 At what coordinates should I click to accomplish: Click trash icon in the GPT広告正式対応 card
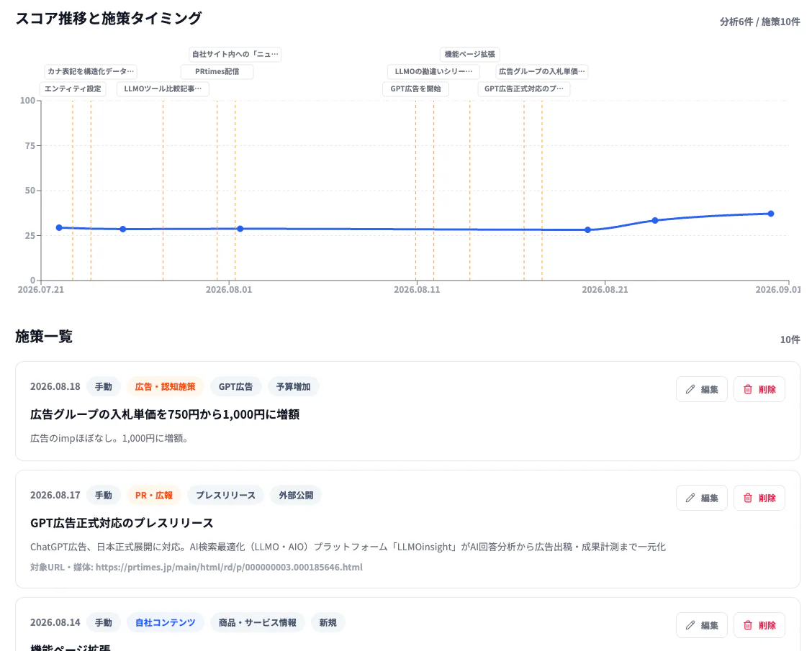(x=748, y=498)
